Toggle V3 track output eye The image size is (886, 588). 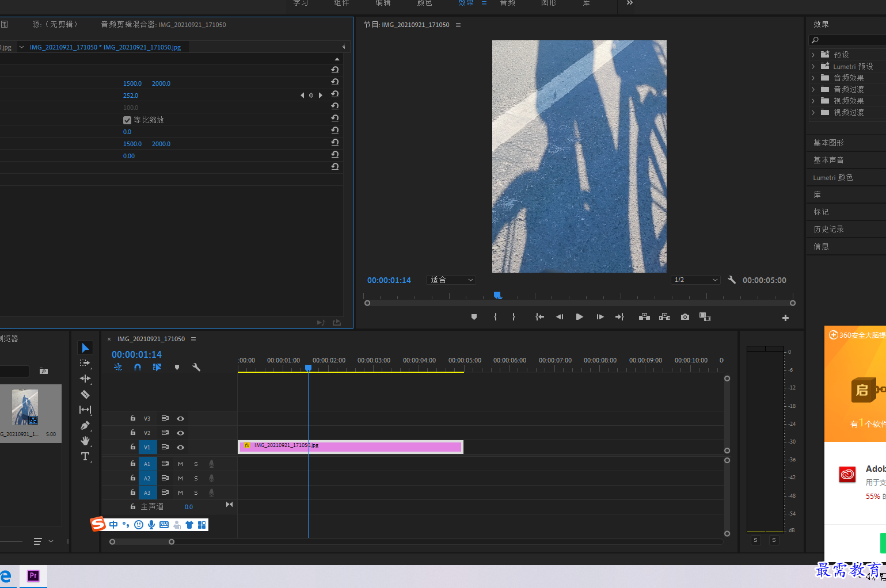[x=180, y=419]
